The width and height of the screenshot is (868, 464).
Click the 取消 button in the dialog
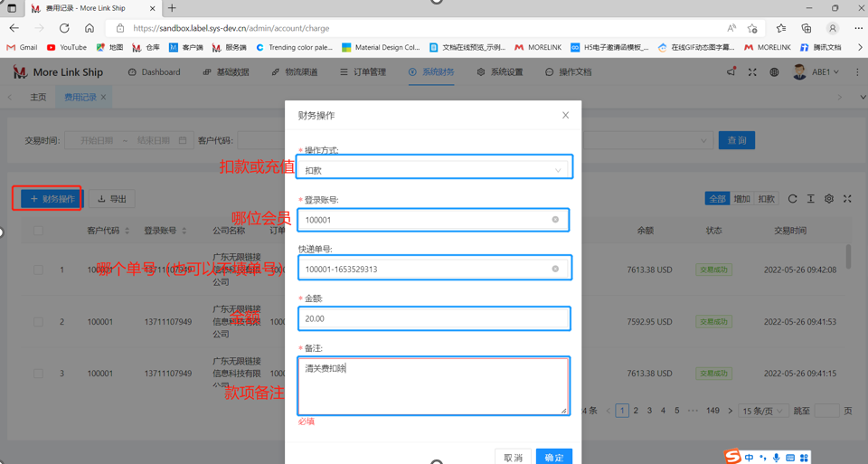[x=513, y=457]
